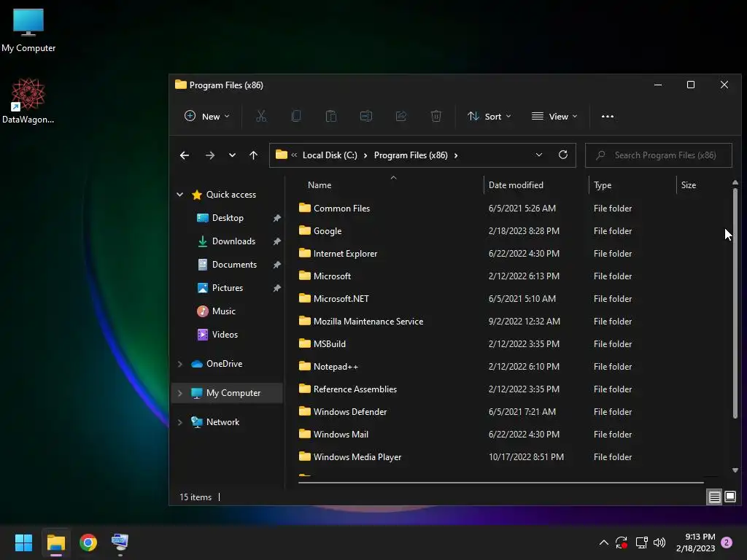The width and height of the screenshot is (747, 560).
Task: Click the Rename icon in toolbar
Action: (366, 116)
